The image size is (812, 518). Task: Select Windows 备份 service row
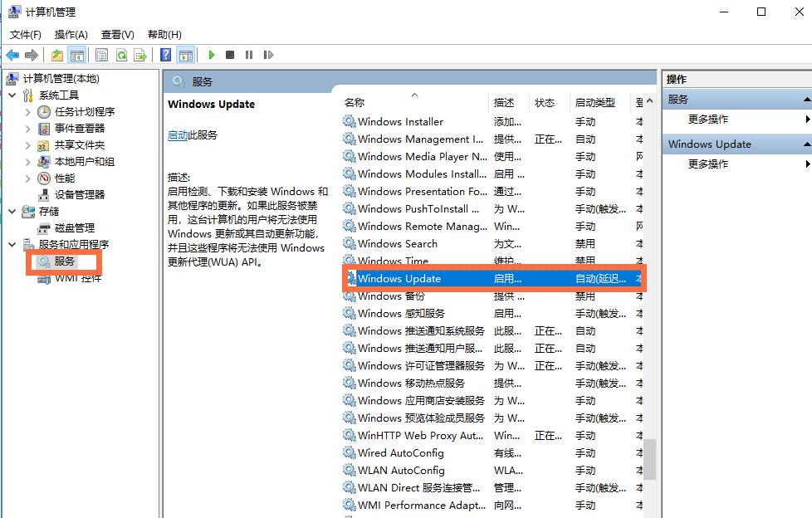[492, 296]
